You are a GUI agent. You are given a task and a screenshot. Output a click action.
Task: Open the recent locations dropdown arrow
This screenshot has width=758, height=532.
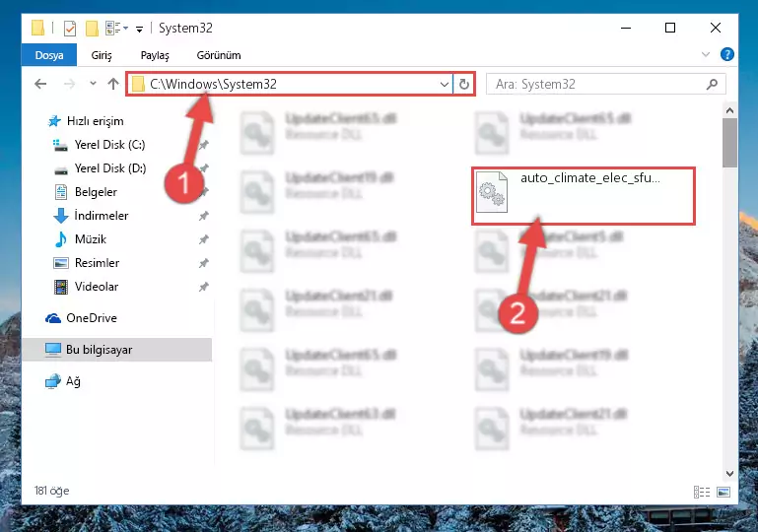coord(93,84)
